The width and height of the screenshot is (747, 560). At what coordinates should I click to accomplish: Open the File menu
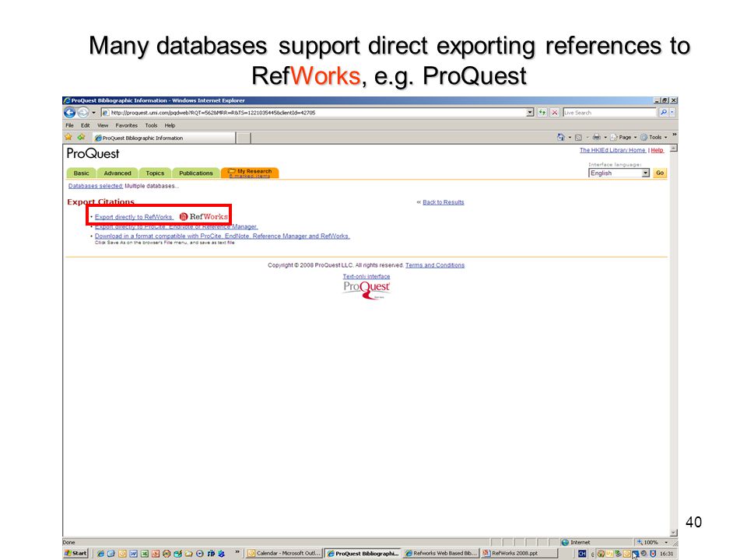pyautogui.click(x=69, y=125)
